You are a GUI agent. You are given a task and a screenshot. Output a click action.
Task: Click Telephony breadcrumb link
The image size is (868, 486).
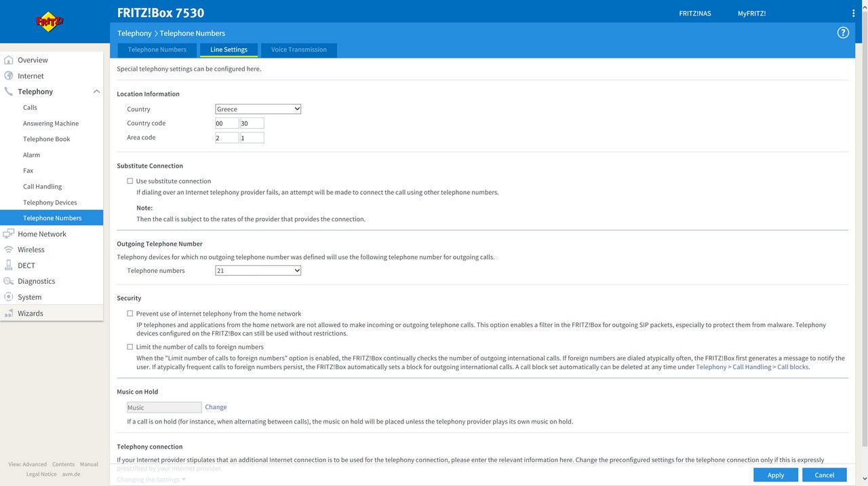coord(134,33)
